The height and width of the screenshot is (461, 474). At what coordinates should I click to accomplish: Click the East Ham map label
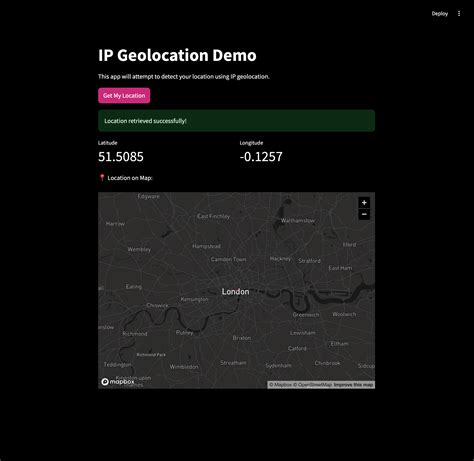click(x=340, y=268)
